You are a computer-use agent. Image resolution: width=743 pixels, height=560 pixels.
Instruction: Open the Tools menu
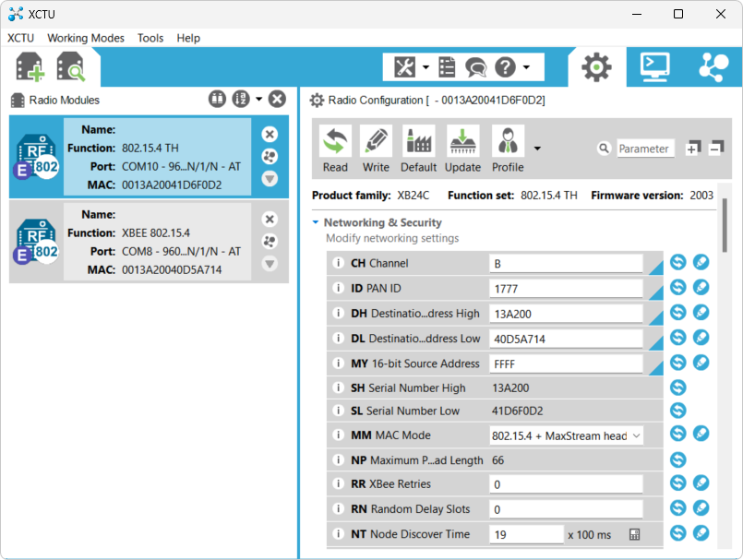pyautogui.click(x=150, y=38)
